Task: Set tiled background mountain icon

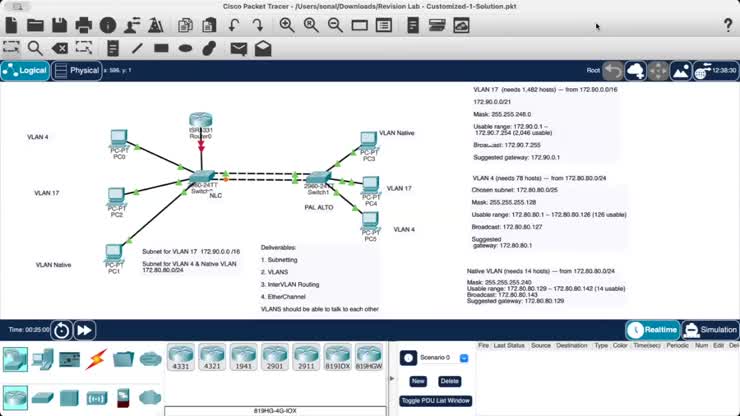Action: [x=681, y=71]
